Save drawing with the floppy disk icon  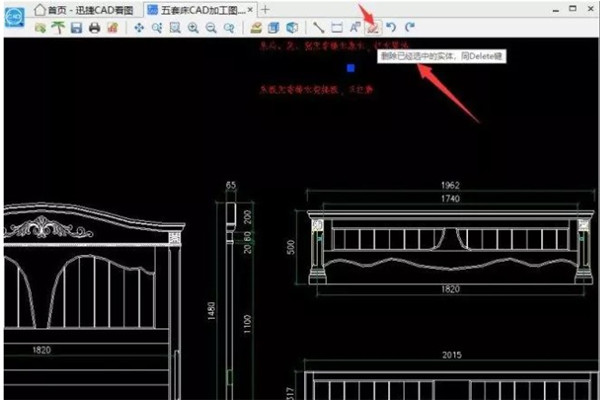[76, 28]
